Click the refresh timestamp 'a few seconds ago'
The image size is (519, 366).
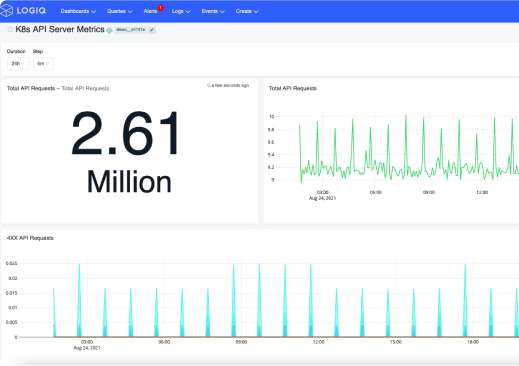click(228, 86)
